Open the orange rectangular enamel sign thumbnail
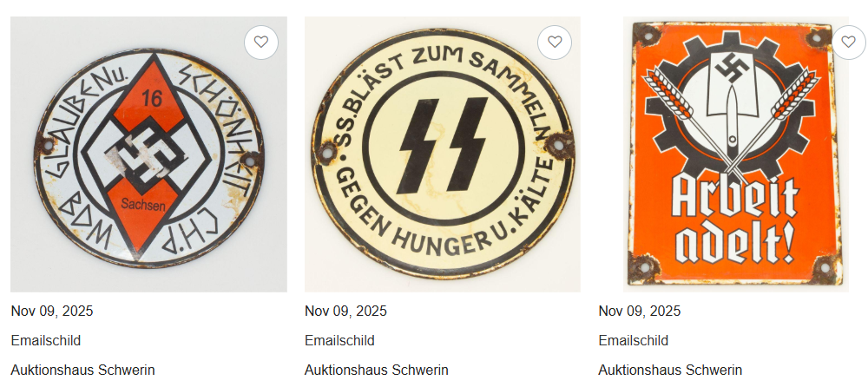Screen dimensions: 868x387 [736, 154]
